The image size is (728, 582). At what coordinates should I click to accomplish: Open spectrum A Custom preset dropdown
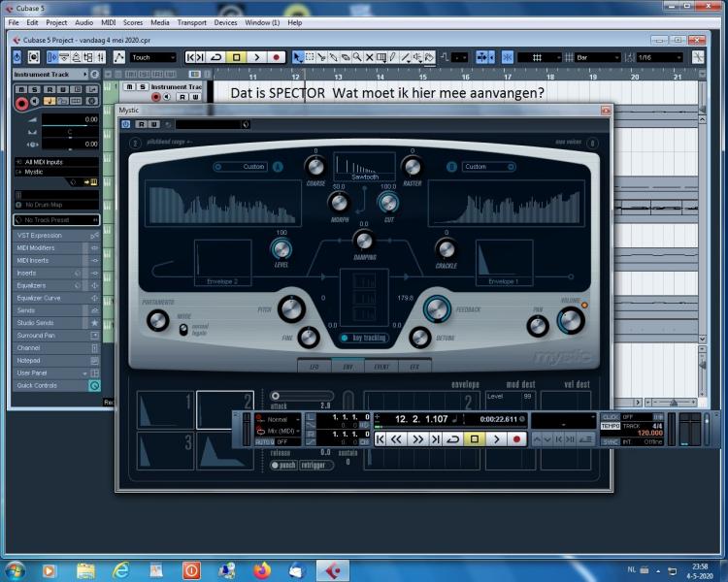241,167
